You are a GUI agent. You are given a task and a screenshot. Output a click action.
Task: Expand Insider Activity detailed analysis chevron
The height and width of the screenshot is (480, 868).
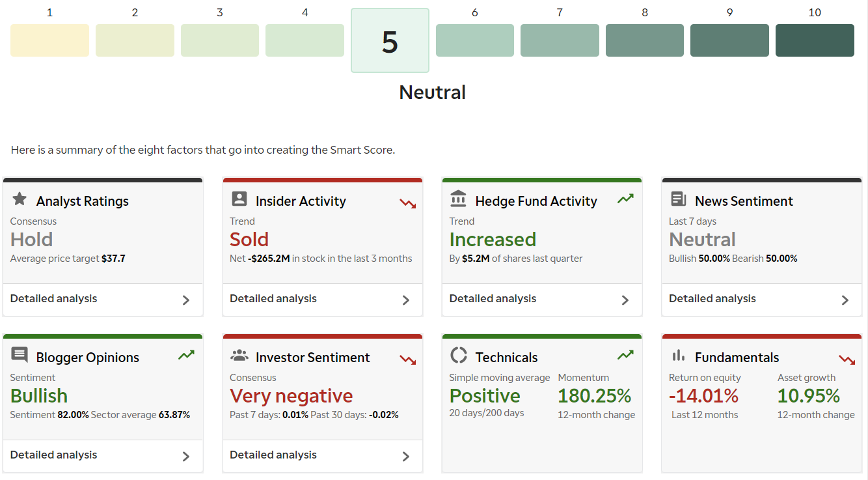(406, 300)
